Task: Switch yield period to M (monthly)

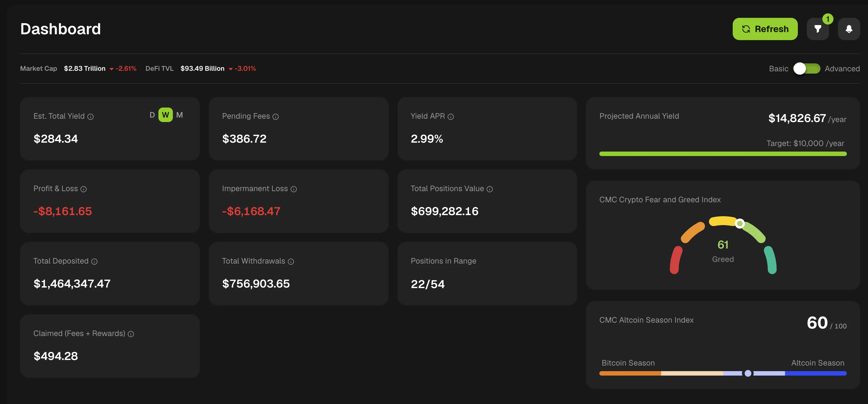Action: (180, 115)
